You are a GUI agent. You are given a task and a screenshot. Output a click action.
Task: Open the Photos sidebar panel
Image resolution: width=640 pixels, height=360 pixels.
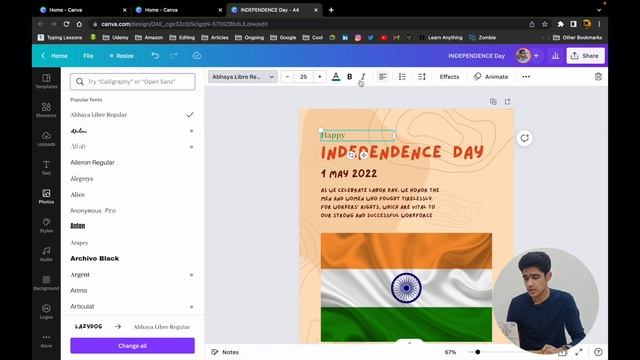coord(46,196)
